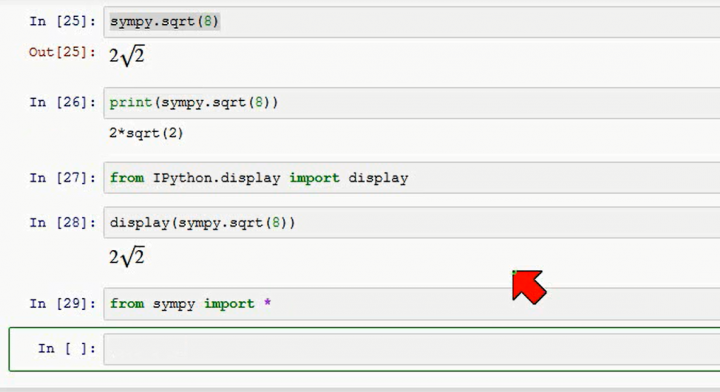
Task: Click the 'from sympy import *' cell
Action: [412, 303]
